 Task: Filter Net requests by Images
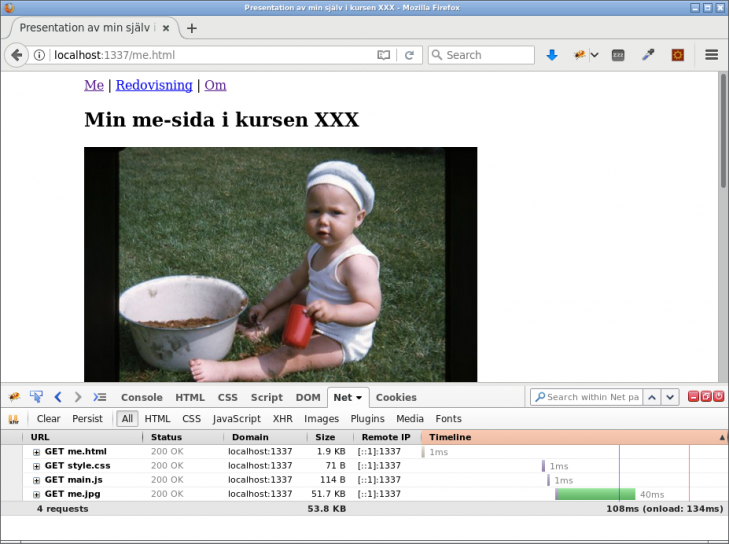(321, 419)
